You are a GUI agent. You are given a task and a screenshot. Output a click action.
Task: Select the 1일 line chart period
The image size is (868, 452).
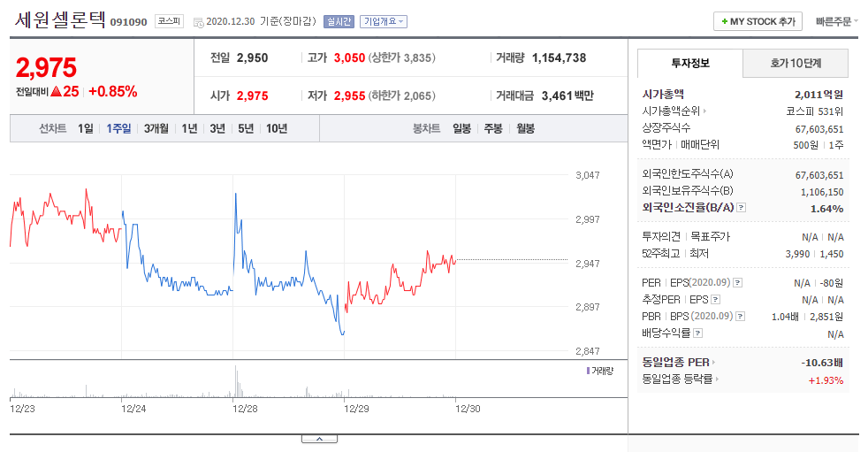85,128
